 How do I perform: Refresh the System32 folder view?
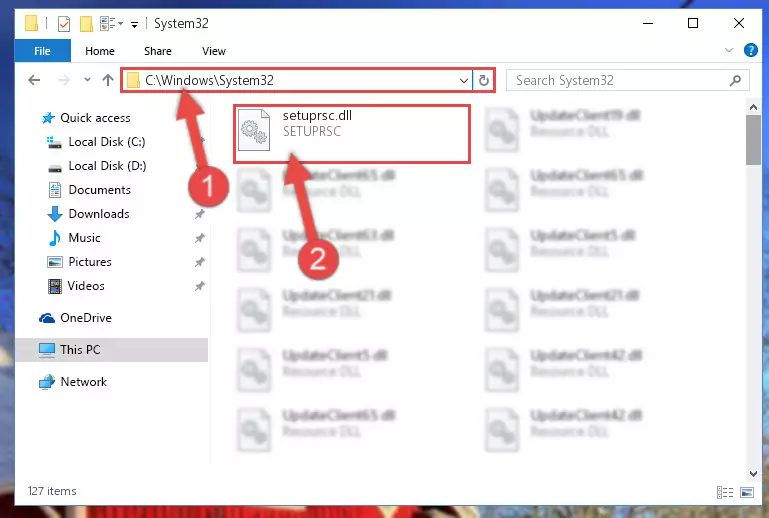(484, 80)
